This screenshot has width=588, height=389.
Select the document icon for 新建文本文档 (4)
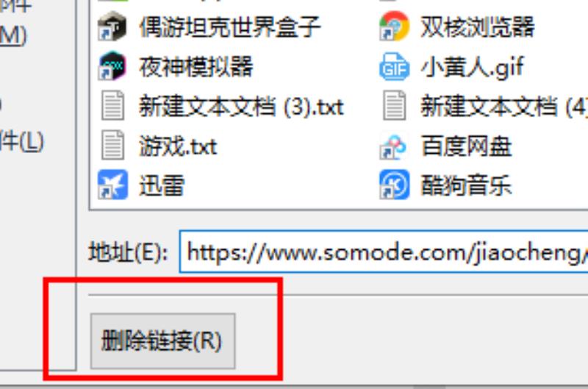tap(394, 105)
